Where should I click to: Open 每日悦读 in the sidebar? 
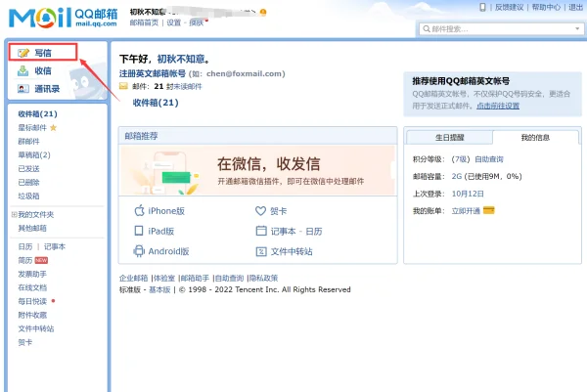click(32, 301)
